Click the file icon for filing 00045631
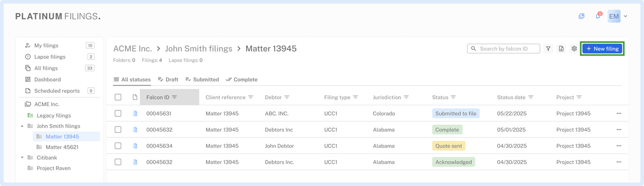Screen dimensions: 644x186 click(135, 113)
